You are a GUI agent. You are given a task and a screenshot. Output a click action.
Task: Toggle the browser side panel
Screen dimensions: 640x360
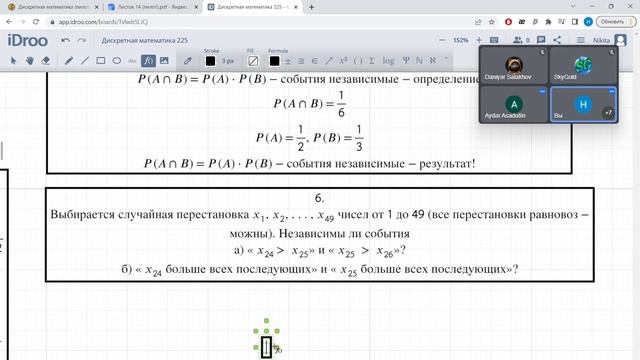[575, 22]
